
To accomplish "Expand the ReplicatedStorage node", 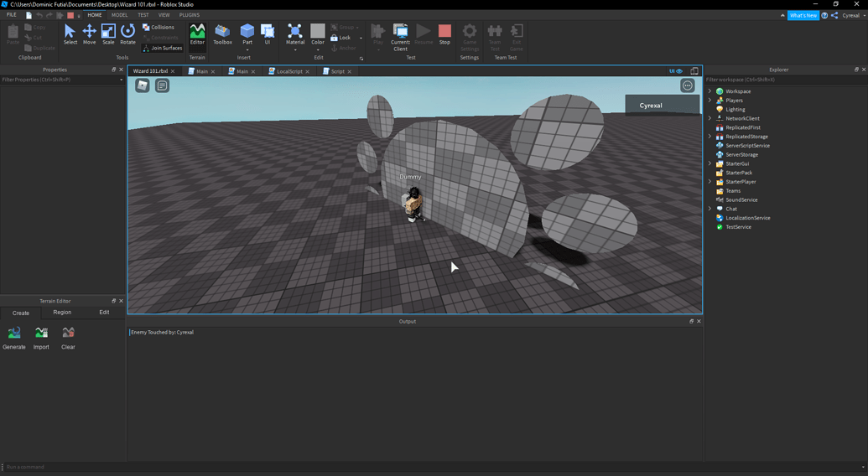I will [x=709, y=137].
